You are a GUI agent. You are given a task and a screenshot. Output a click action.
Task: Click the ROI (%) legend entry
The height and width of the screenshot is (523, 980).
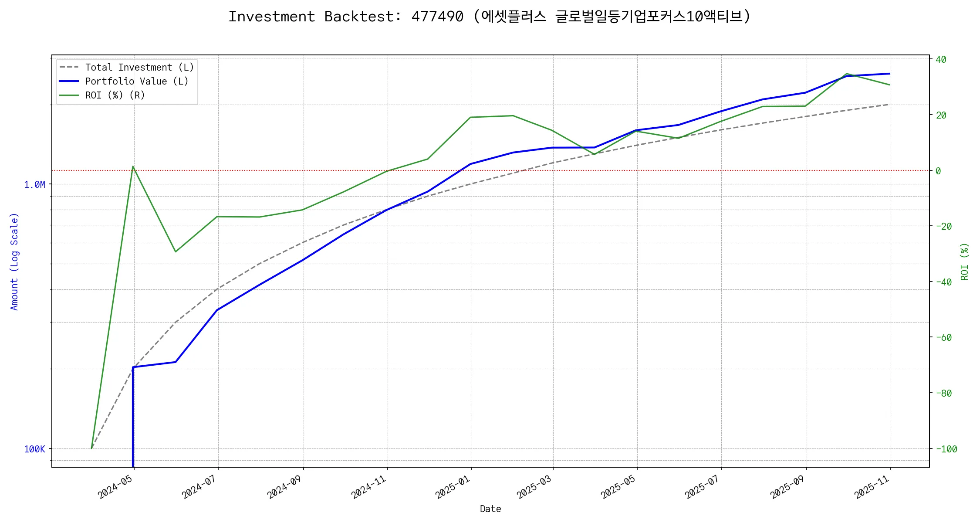point(115,95)
